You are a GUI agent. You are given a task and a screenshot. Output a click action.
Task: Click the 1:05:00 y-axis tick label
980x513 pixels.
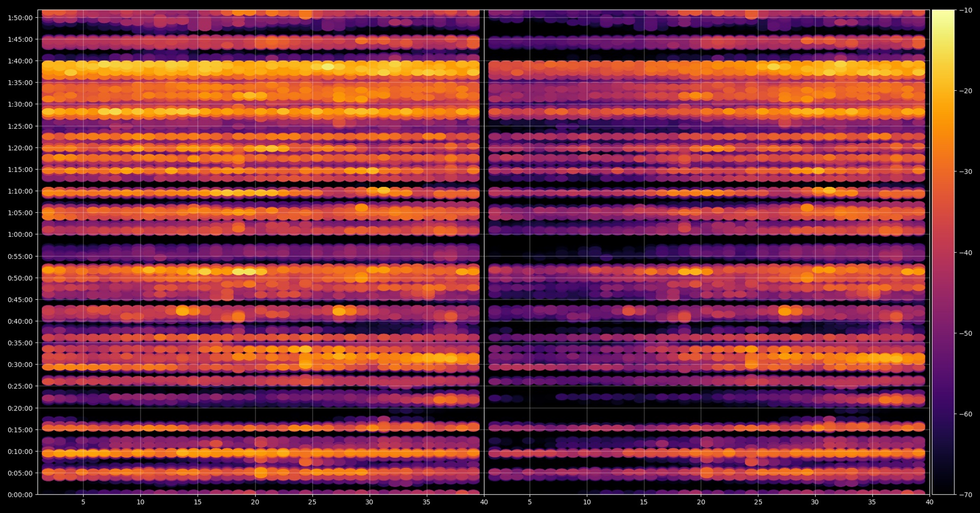pyautogui.click(x=20, y=213)
